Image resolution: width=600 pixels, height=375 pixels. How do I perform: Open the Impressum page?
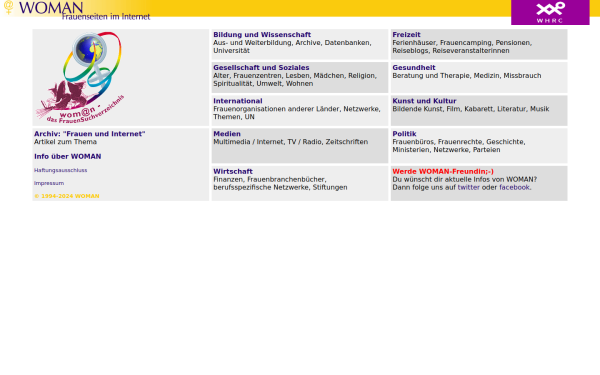[49, 183]
